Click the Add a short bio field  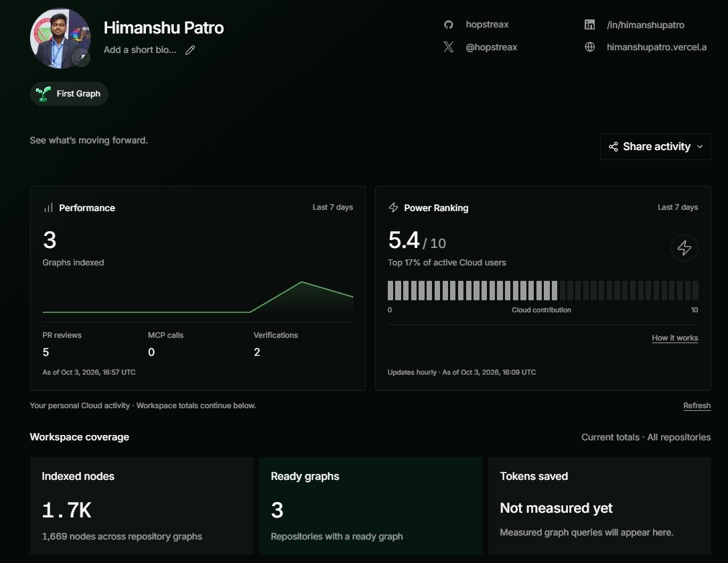coord(140,50)
